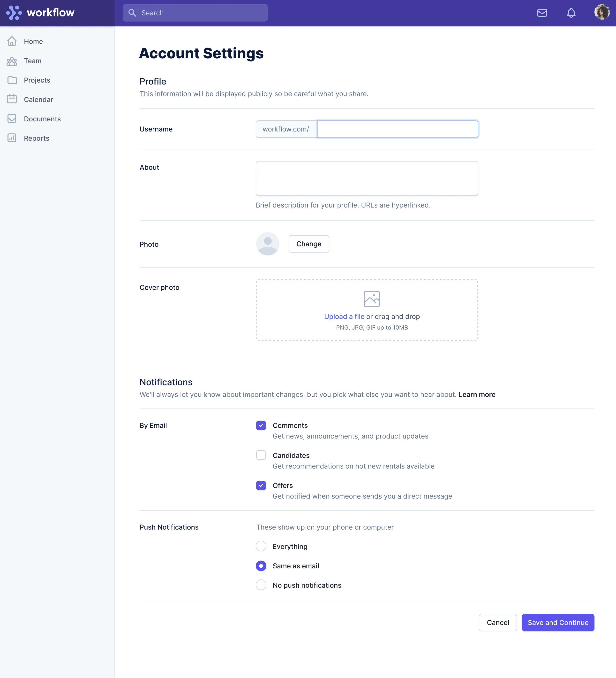The height and width of the screenshot is (678, 616).
Task: Uncheck the Comments email checkbox
Action: [x=261, y=425]
